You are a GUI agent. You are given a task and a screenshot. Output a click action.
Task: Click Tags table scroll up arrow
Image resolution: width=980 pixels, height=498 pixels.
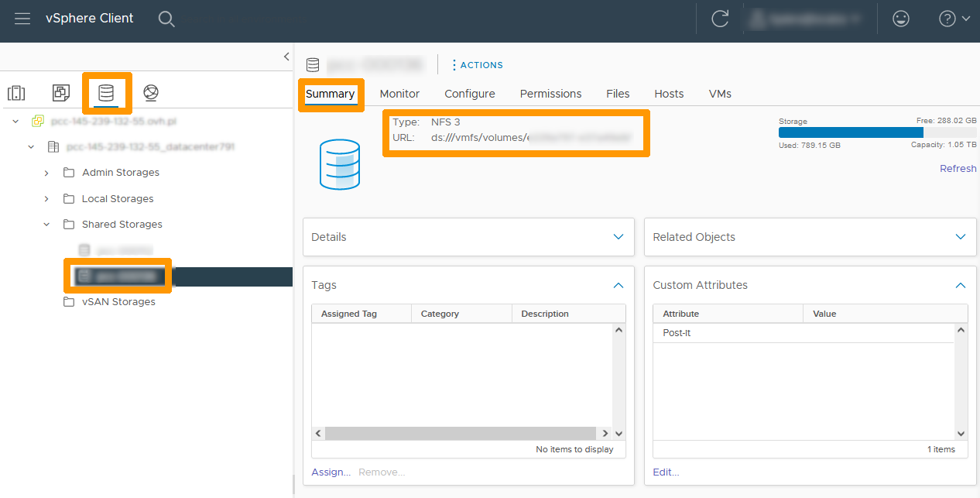coord(618,331)
